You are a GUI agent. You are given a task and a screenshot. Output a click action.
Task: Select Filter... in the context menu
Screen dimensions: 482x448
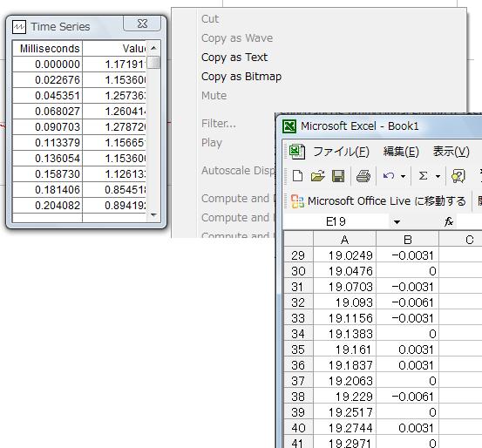point(219,124)
